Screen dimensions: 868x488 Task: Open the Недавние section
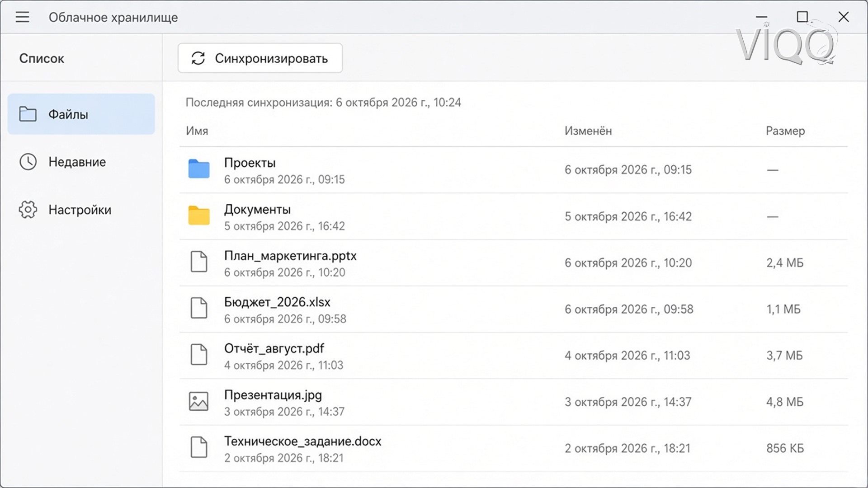(81, 162)
